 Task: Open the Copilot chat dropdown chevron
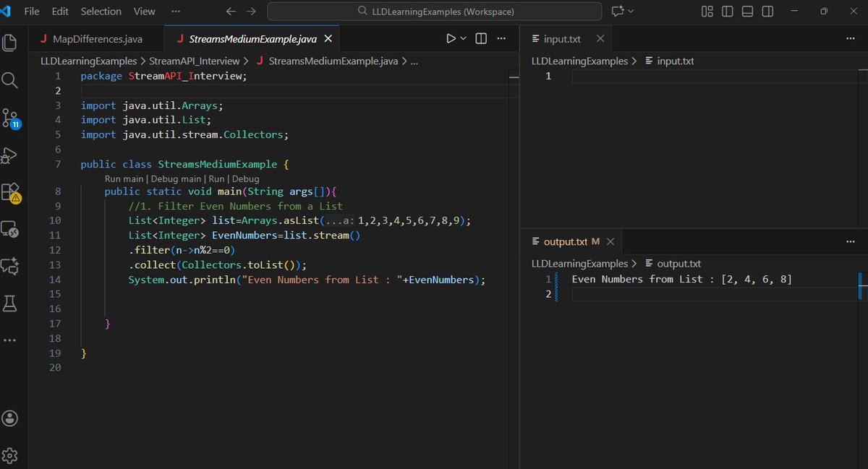click(631, 12)
